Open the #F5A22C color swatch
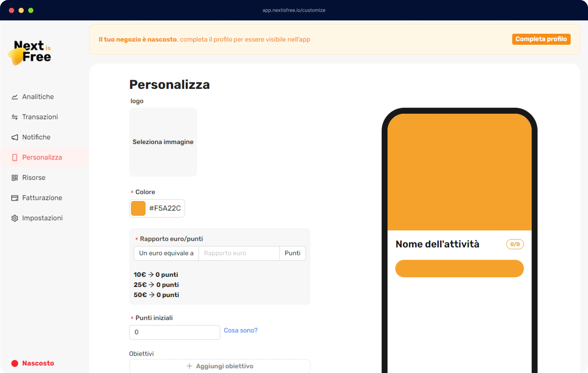The height and width of the screenshot is (373, 588). click(x=138, y=208)
